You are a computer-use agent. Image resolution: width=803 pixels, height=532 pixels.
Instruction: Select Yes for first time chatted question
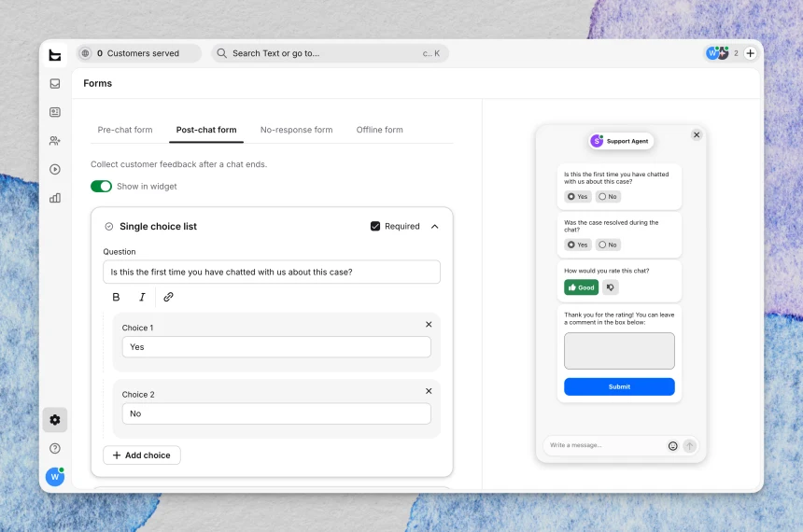point(578,197)
